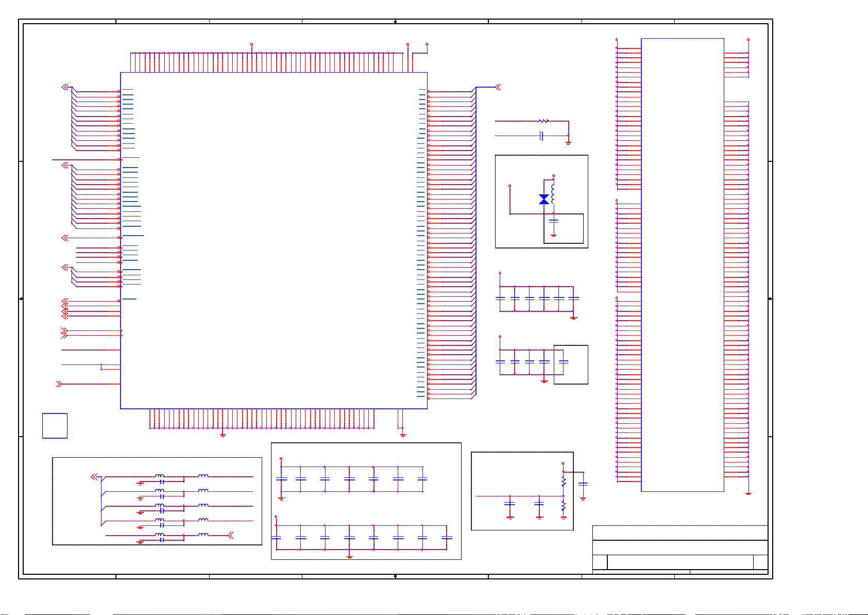Select the lower vertical resistor in the divider
This screenshot has width=868, height=615.
564,506
